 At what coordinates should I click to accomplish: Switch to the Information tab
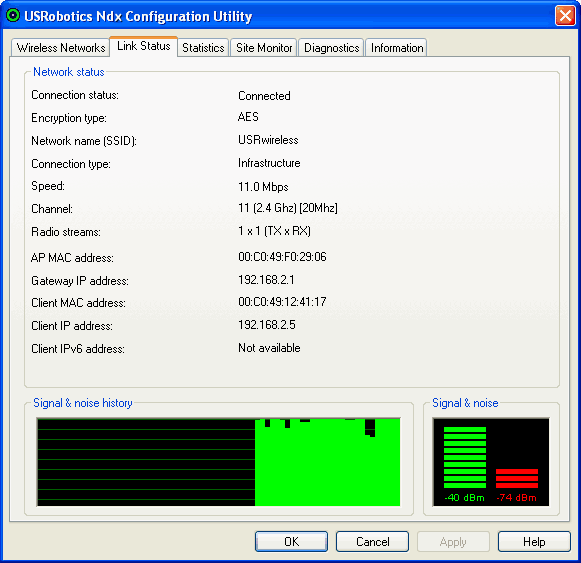point(396,48)
